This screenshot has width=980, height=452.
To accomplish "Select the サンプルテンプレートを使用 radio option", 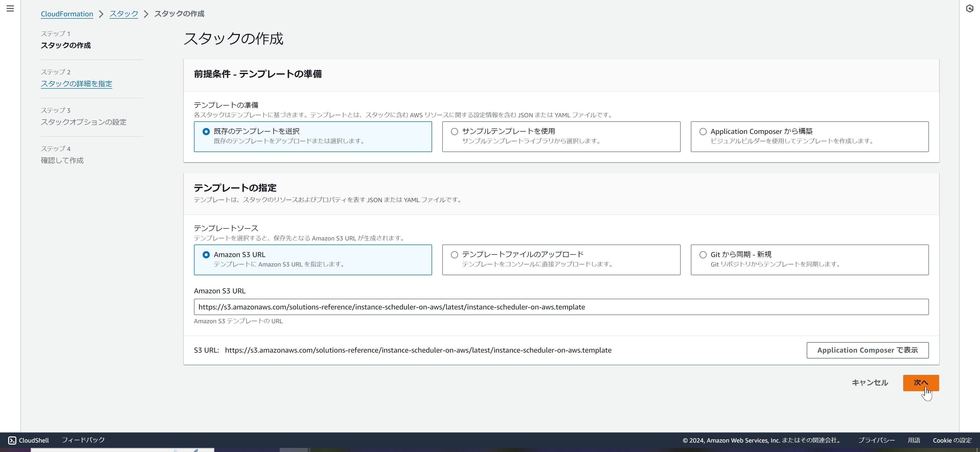I will pos(454,131).
